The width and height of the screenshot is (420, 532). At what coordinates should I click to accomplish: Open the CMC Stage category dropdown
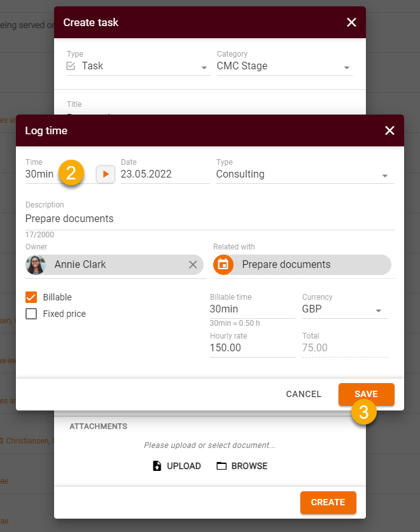(346, 67)
